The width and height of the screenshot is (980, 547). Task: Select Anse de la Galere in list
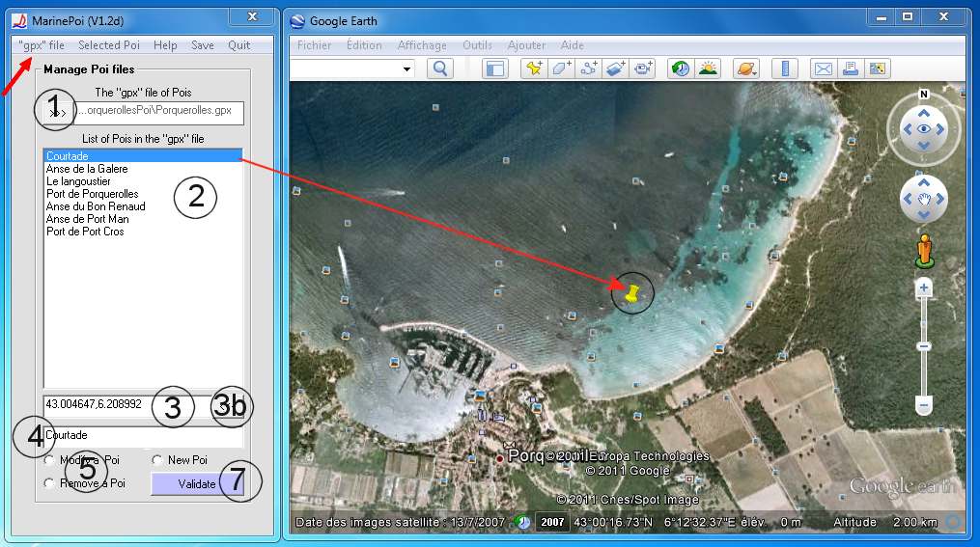(143, 169)
